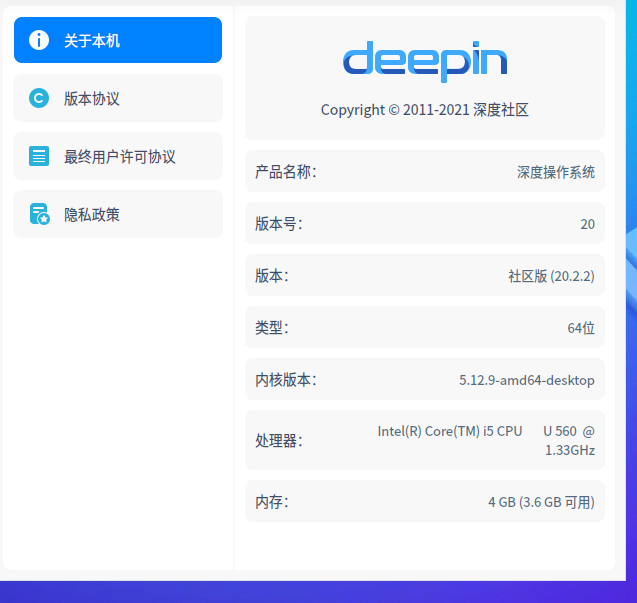The image size is (637, 603).
Task: Click the 版本号 label
Action: (x=279, y=224)
